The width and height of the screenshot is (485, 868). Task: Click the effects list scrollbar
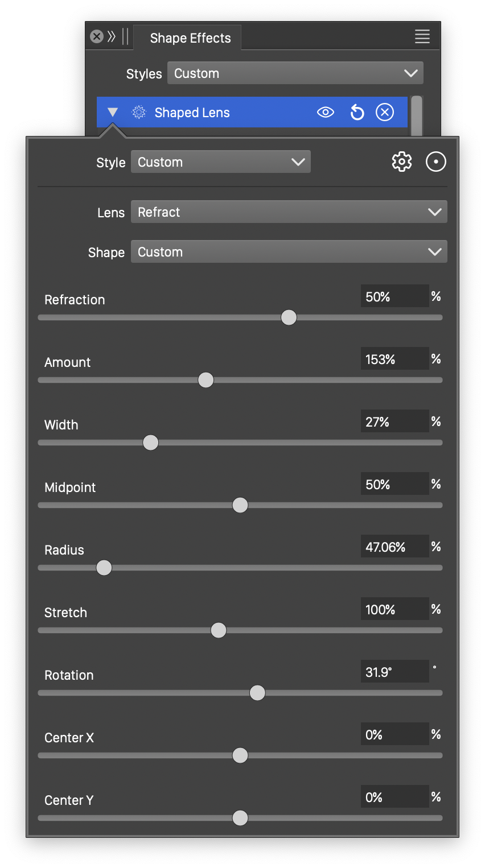[417, 115]
